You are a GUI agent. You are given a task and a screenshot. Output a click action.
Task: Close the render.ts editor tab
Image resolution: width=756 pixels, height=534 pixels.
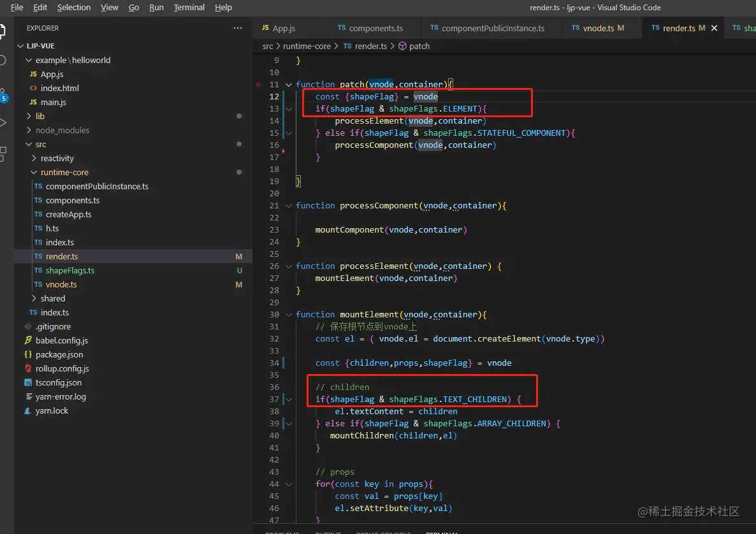coord(715,28)
